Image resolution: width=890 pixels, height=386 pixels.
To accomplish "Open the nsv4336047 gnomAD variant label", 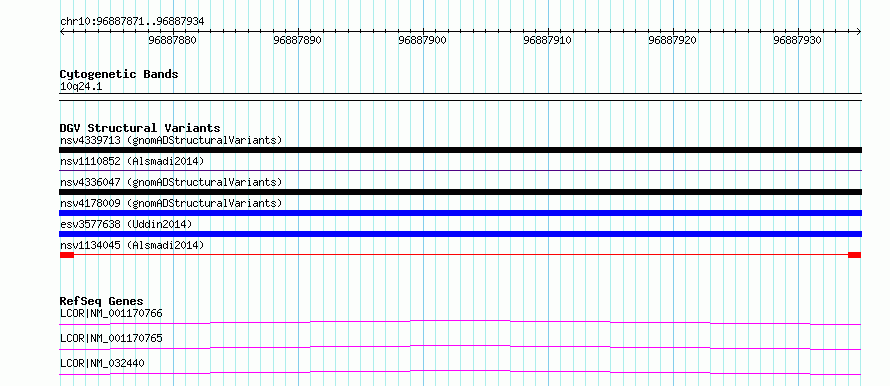I will coord(171,182).
